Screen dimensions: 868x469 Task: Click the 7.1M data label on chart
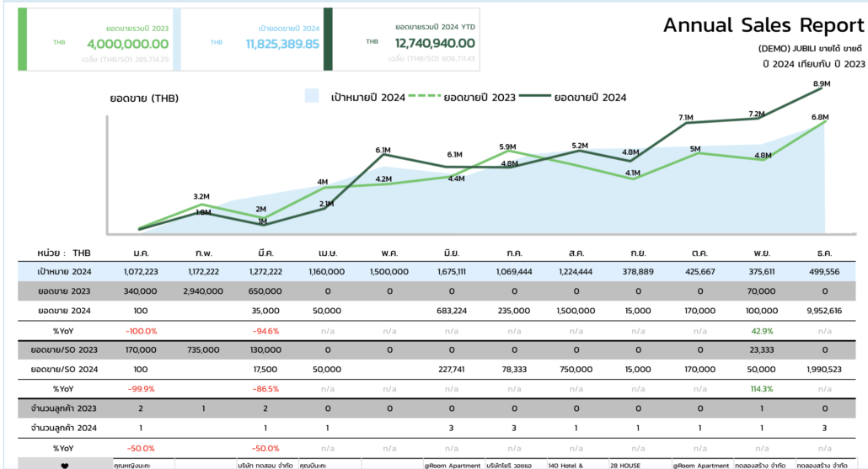click(685, 118)
